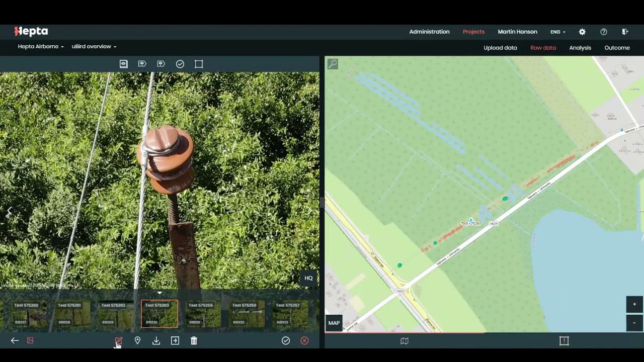Select highlighted thumbnail Test 575263
Viewport: 644px width, 362px height.
[x=159, y=314]
